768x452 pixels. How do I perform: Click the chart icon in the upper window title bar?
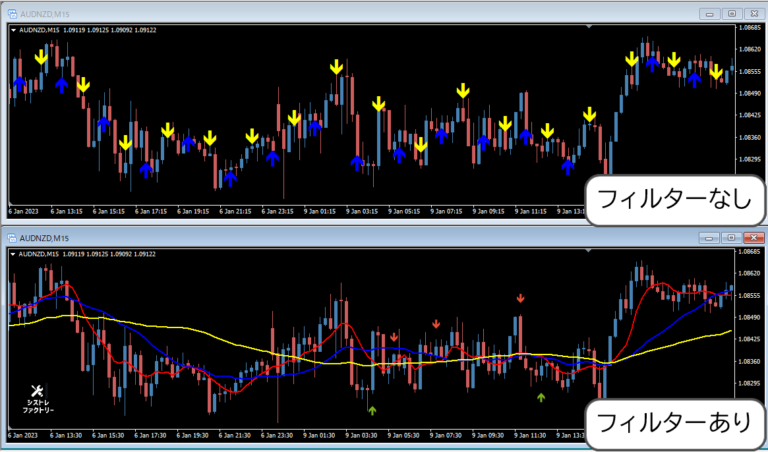pyautogui.click(x=12, y=13)
